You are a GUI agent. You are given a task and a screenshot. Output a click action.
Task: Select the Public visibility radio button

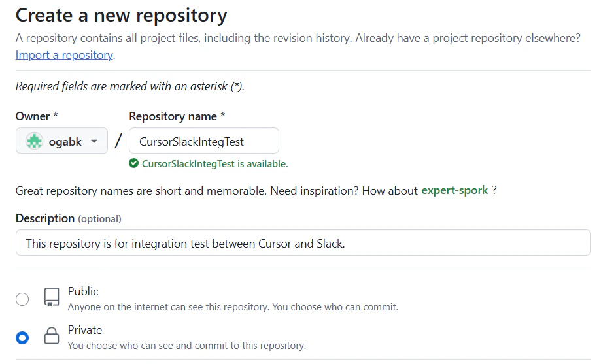[x=22, y=299]
